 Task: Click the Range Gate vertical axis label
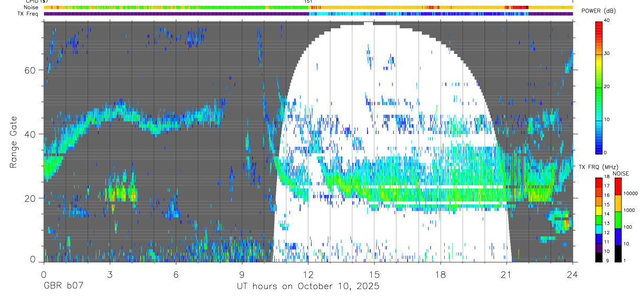point(13,142)
